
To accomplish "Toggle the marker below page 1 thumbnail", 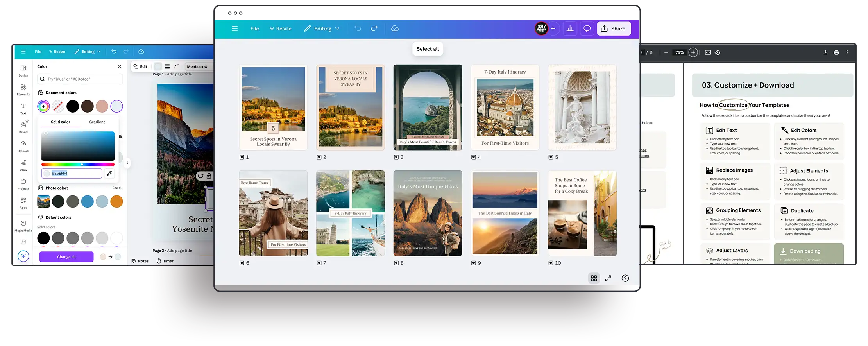I will point(242,157).
